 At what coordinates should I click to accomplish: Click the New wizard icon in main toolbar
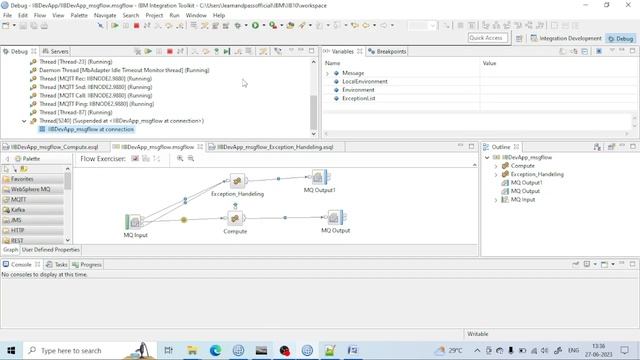(6, 26)
